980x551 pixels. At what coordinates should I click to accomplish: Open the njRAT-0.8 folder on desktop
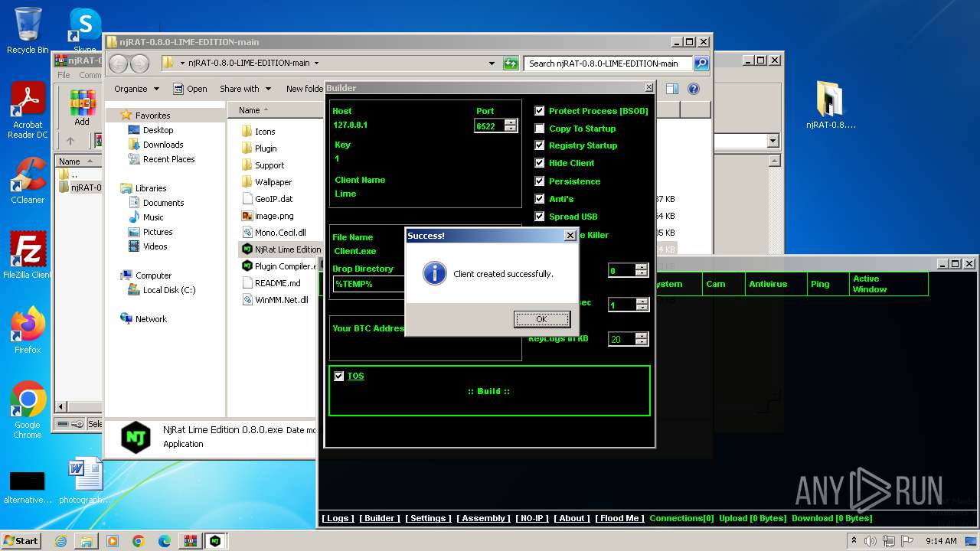tap(831, 106)
